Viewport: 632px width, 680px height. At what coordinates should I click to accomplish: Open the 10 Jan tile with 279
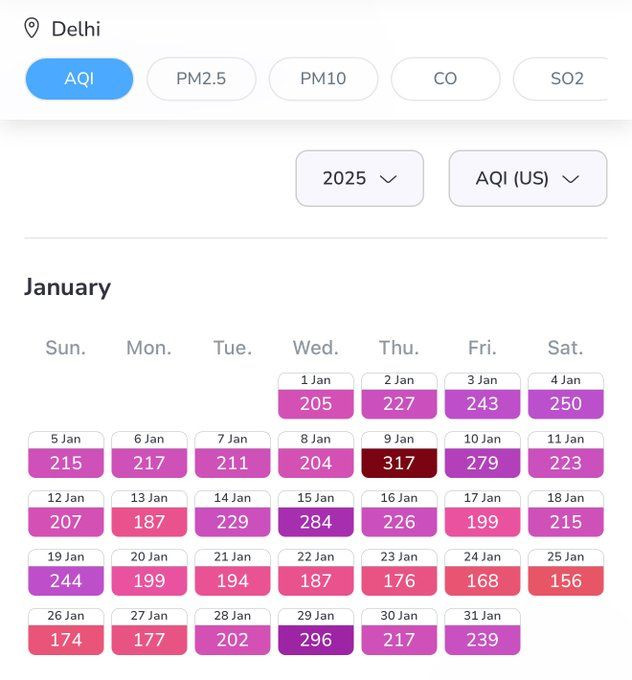click(x=482, y=454)
